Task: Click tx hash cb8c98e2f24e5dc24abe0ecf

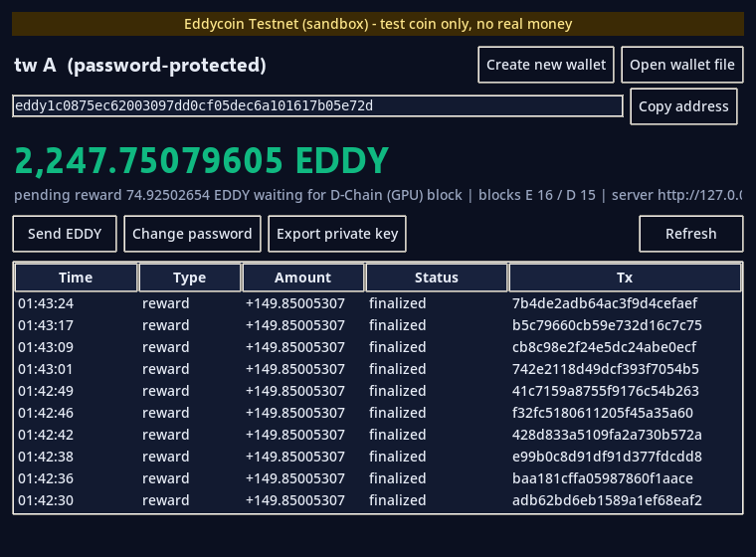Action: coord(604,347)
